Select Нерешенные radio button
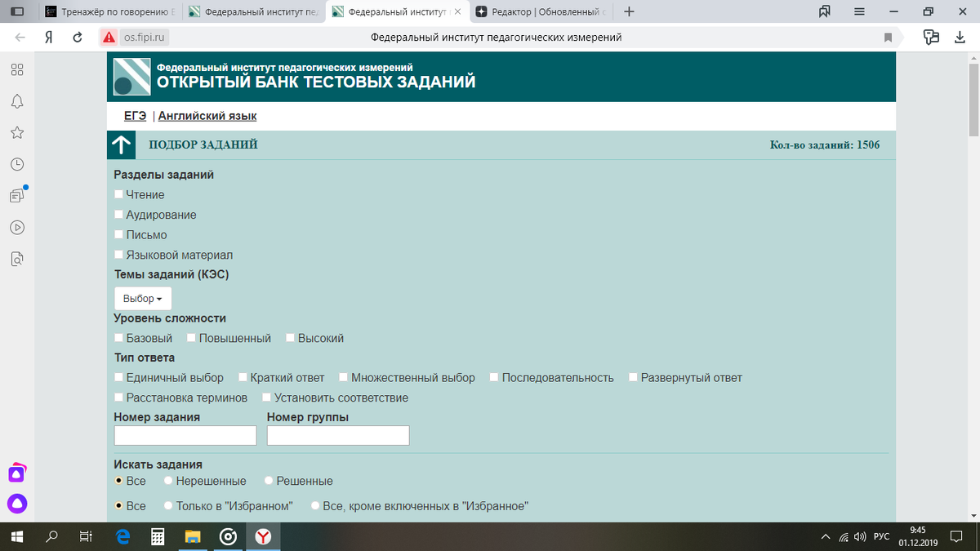This screenshot has height=551, width=980. click(x=168, y=481)
